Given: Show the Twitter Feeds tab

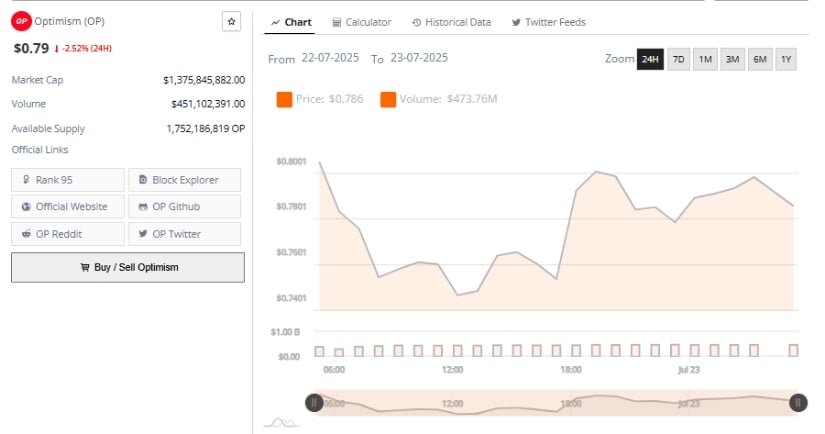Looking at the screenshot, I should pyautogui.click(x=548, y=23).
